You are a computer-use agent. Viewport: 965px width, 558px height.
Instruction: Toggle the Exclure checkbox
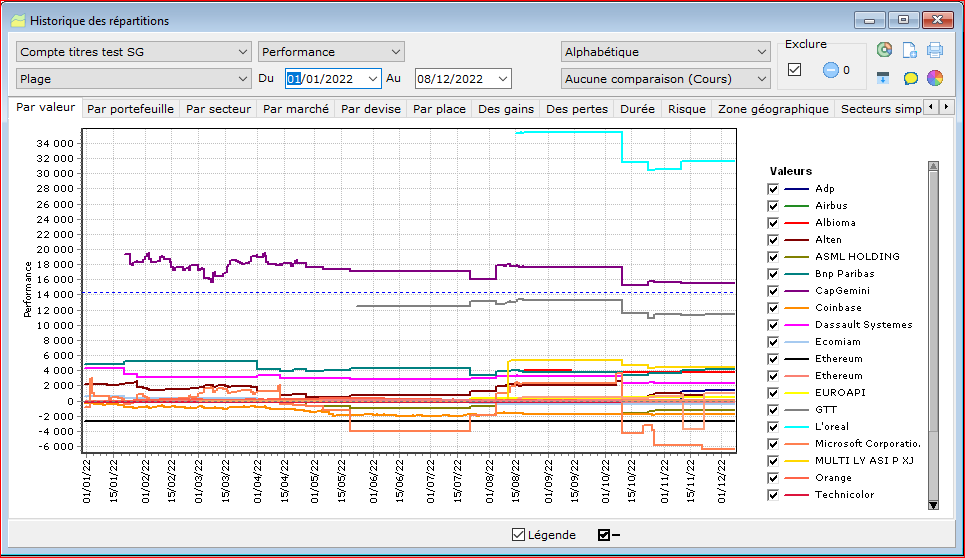pyautogui.click(x=795, y=70)
